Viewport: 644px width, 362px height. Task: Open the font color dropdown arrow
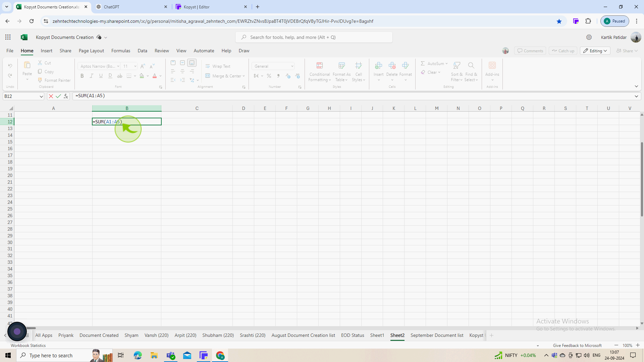[x=161, y=76]
